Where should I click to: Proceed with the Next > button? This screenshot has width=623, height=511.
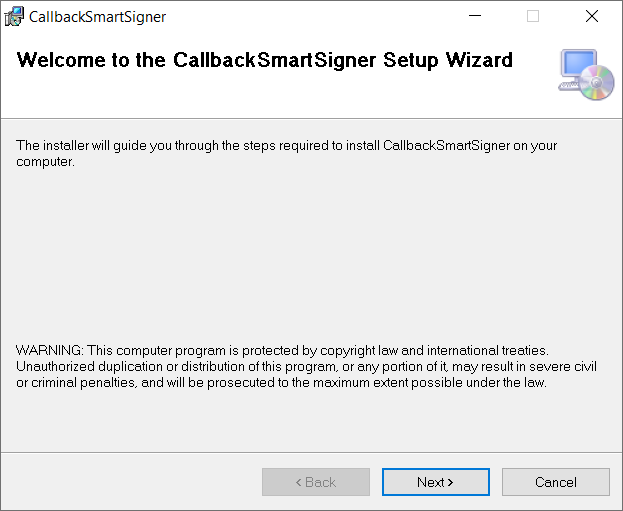click(436, 482)
